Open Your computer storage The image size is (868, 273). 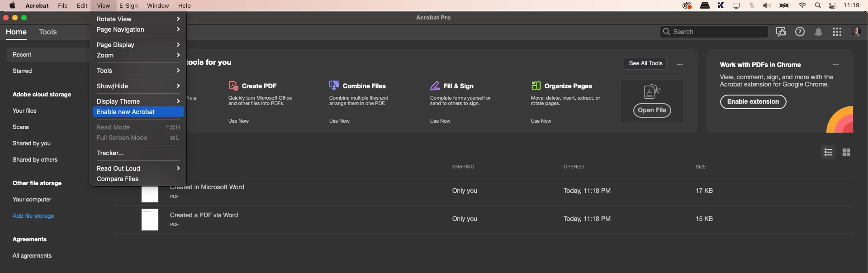tap(32, 200)
